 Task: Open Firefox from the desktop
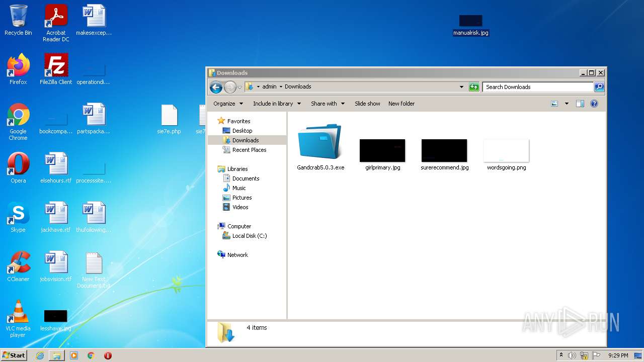(18, 69)
